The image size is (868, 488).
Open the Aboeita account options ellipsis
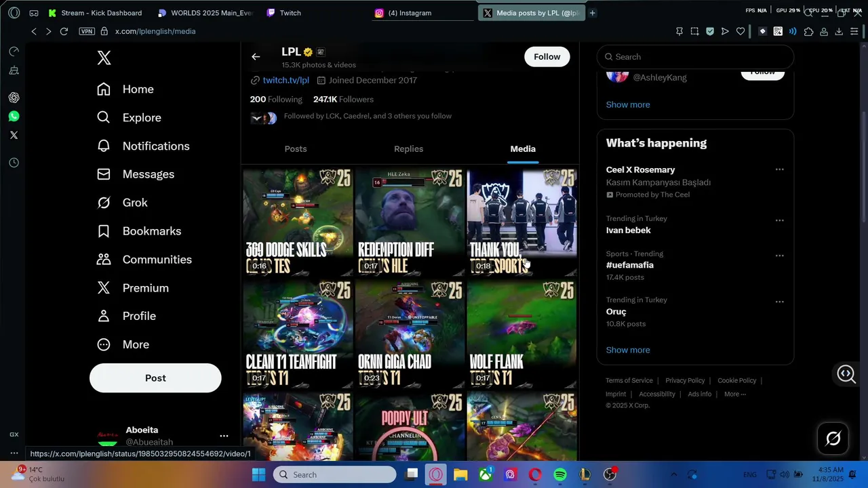224,436
